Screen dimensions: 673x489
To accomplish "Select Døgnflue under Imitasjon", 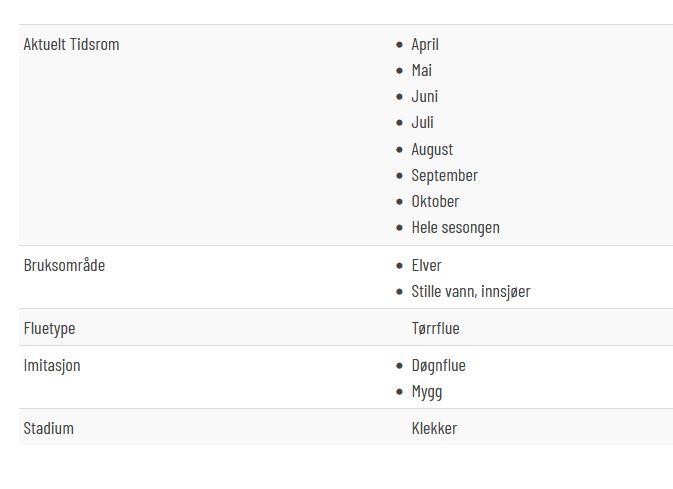I will [x=438, y=366].
